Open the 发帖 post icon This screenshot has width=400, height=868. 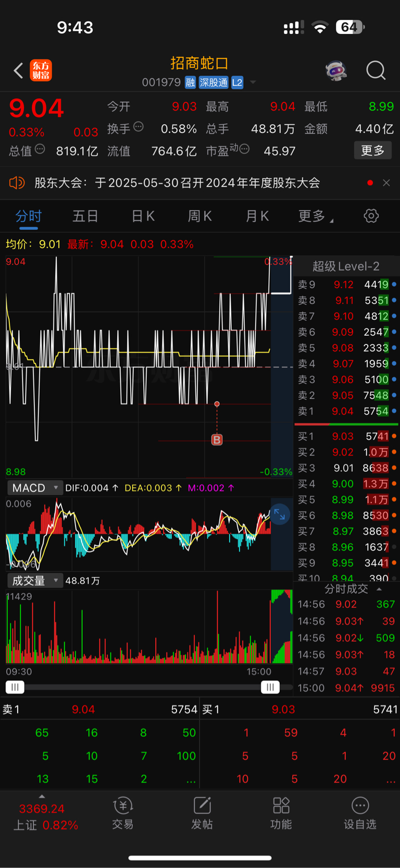coord(202,813)
